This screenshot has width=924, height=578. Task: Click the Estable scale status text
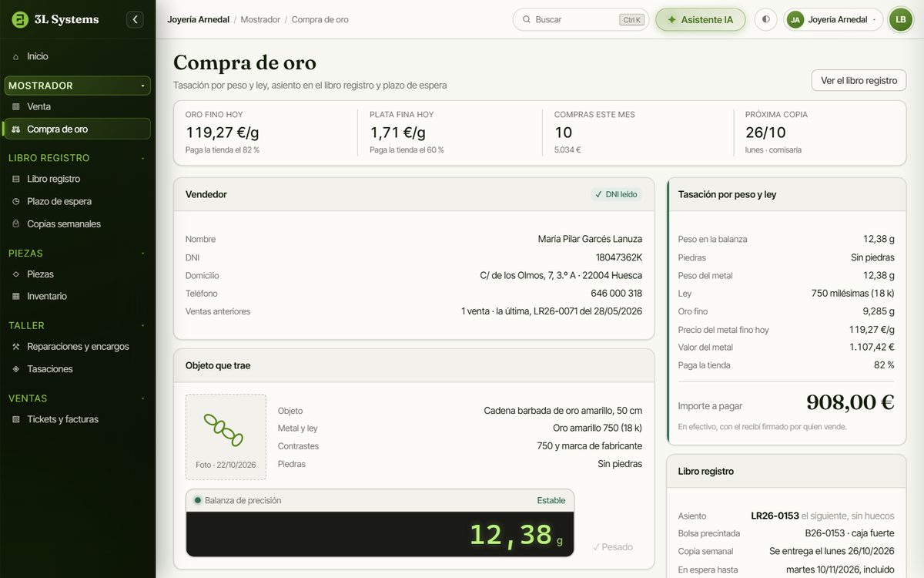pos(551,500)
